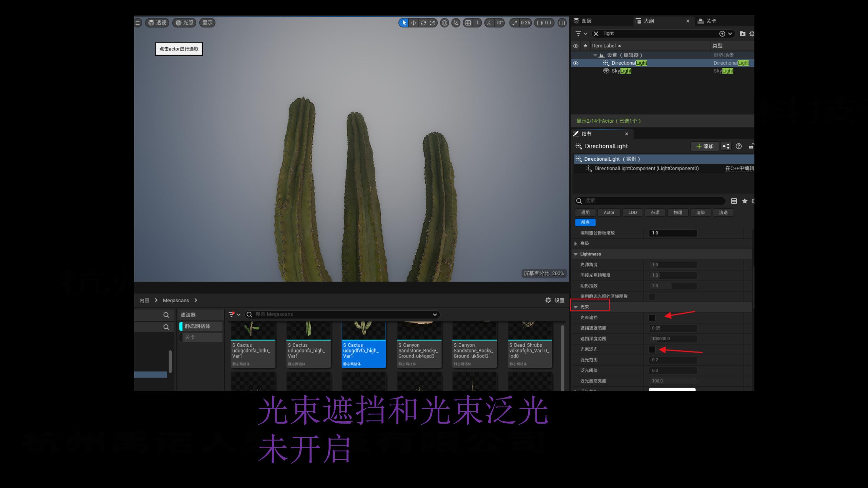This screenshot has width=868, height=488.
Task: Enable the 光束泛光 checkbox
Action: coord(652,349)
